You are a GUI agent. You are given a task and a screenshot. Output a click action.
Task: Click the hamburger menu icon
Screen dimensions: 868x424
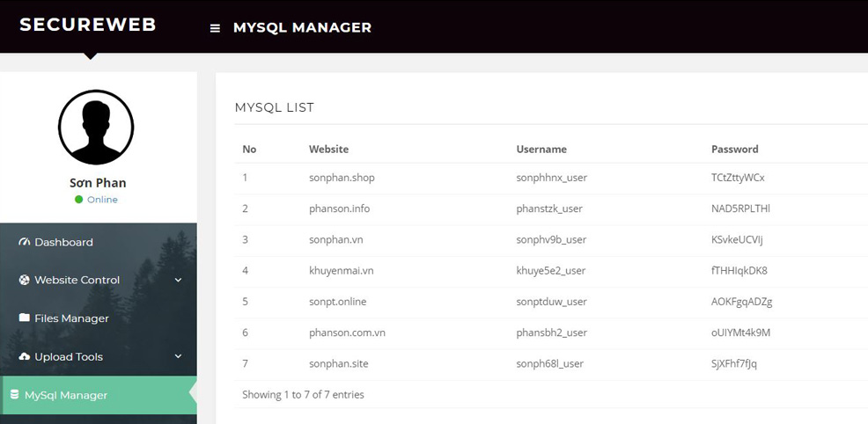coord(215,28)
